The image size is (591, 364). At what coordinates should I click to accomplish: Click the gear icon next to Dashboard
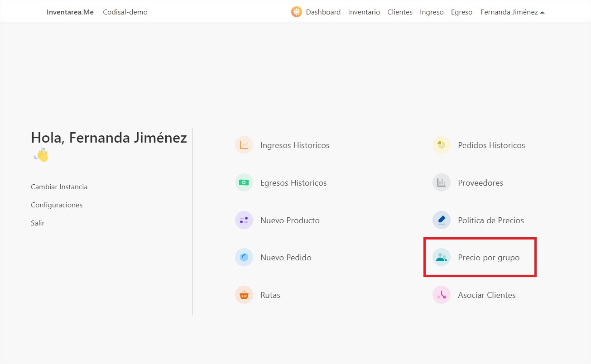pos(296,12)
